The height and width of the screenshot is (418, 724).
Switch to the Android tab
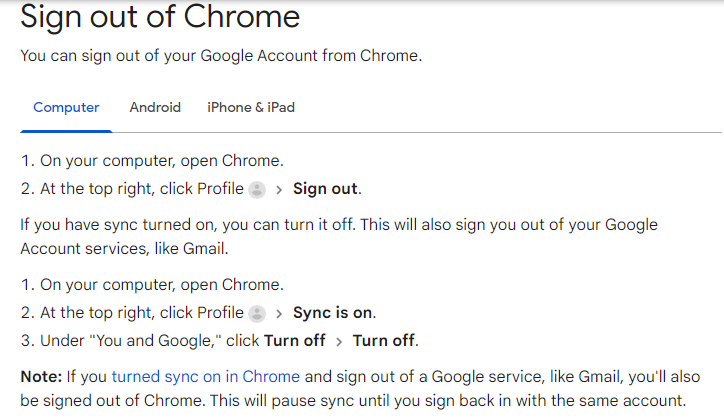click(x=155, y=108)
